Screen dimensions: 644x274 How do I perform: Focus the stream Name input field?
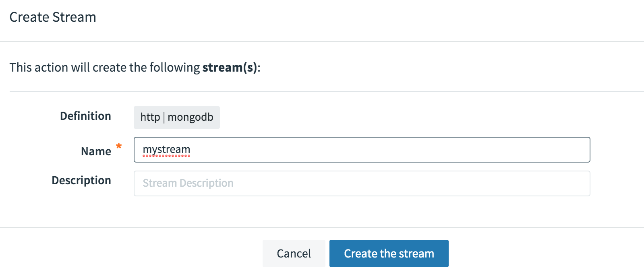[x=362, y=150]
